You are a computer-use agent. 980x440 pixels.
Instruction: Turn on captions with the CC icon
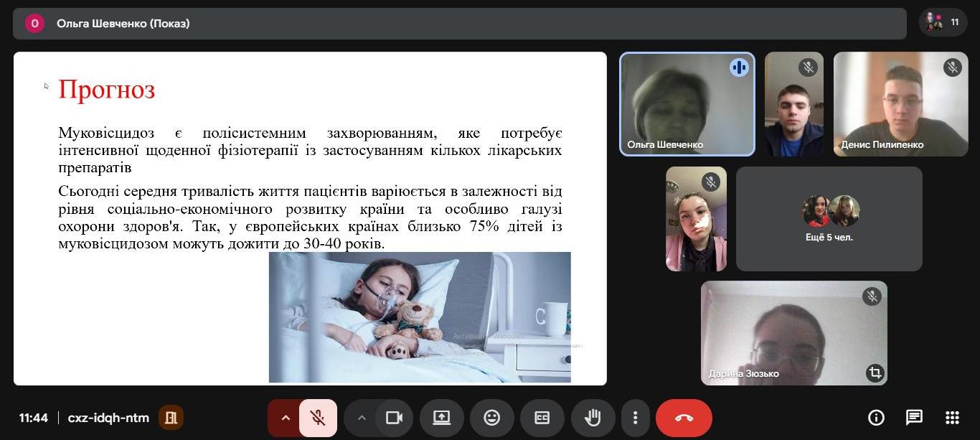[542, 417]
